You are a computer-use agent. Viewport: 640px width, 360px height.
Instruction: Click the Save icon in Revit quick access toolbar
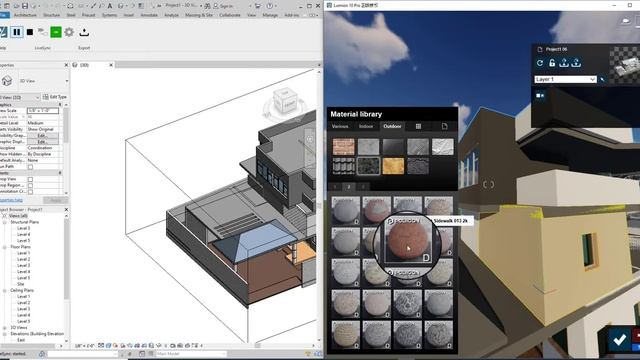pos(25,6)
